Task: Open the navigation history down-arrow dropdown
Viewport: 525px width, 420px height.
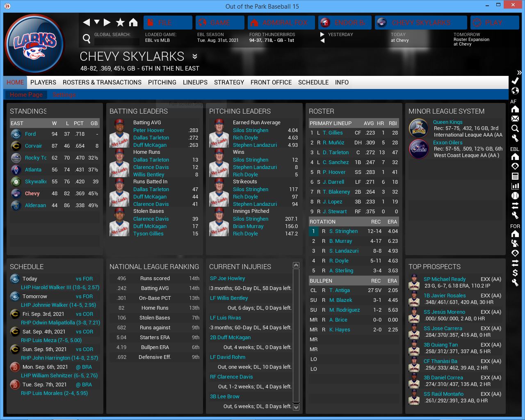Action: click(x=97, y=22)
